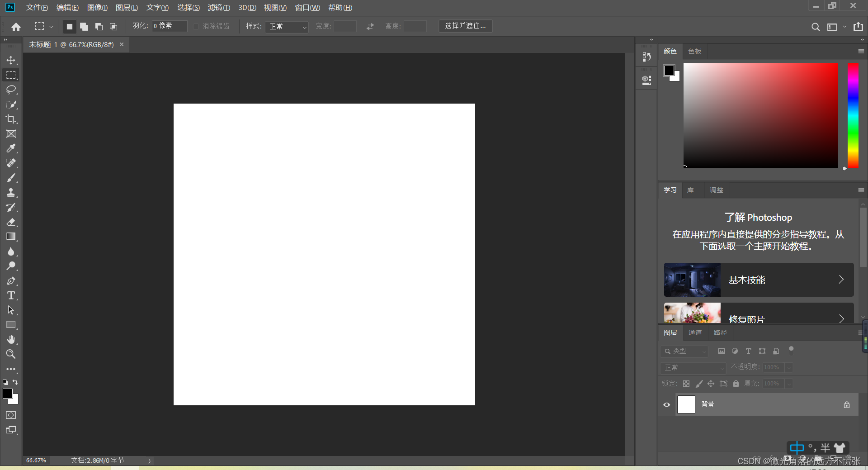Screen dimensions: 868x470
Task: Select the Eyedropper tool
Action: pyautogui.click(x=11, y=148)
